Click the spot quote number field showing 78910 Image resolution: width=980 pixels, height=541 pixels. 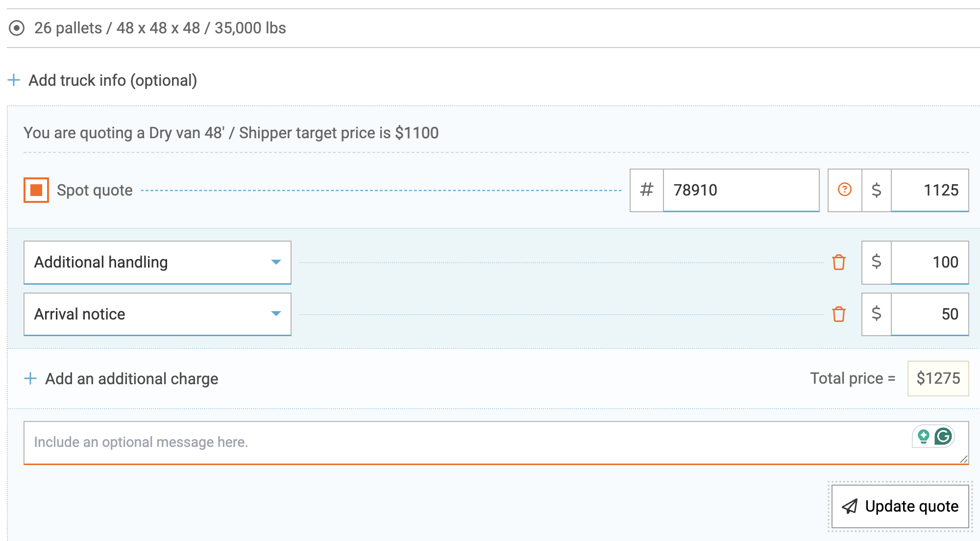click(x=740, y=190)
